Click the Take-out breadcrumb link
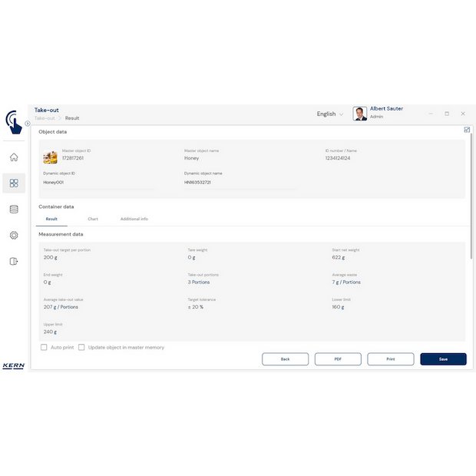This screenshot has height=476, width=476. click(45, 118)
